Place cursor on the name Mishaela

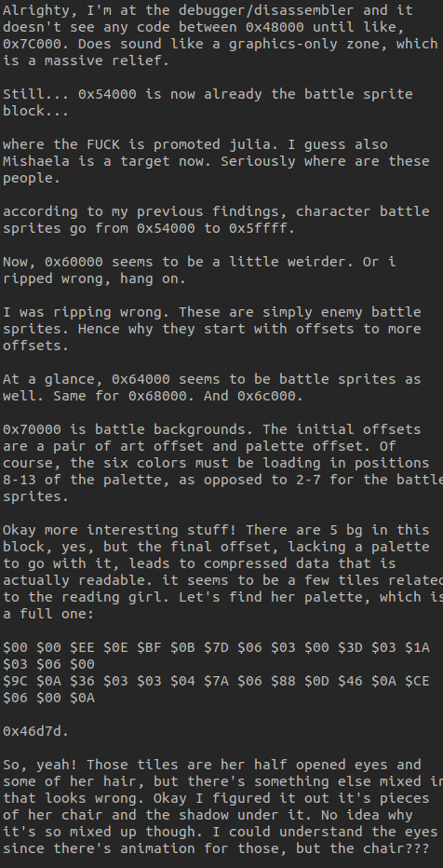pyautogui.click(x=36, y=161)
